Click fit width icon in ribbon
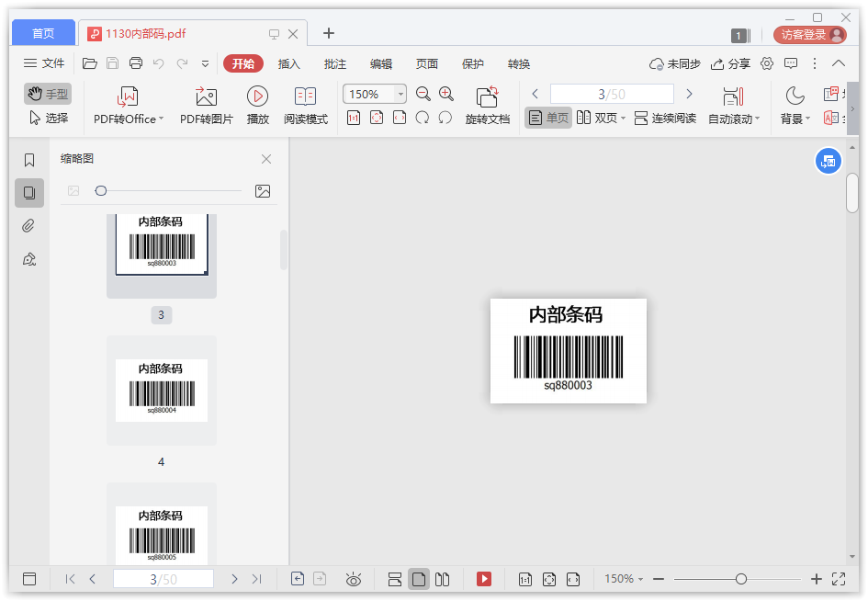The height and width of the screenshot is (601, 868). pyautogui.click(x=400, y=118)
